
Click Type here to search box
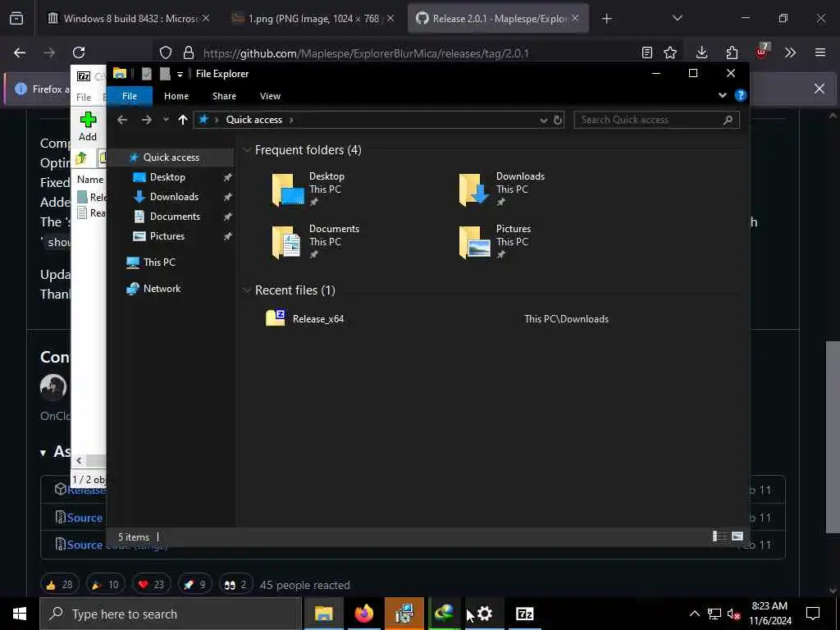pos(171,614)
